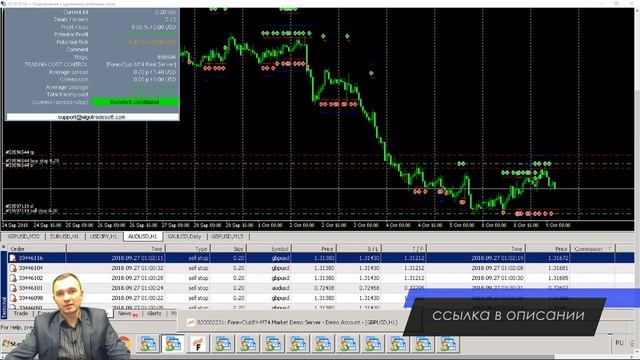The height and width of the screenshot is (360, 640).
Task: Click the order icon beside 33446102
Action: [x=13, y=278]
